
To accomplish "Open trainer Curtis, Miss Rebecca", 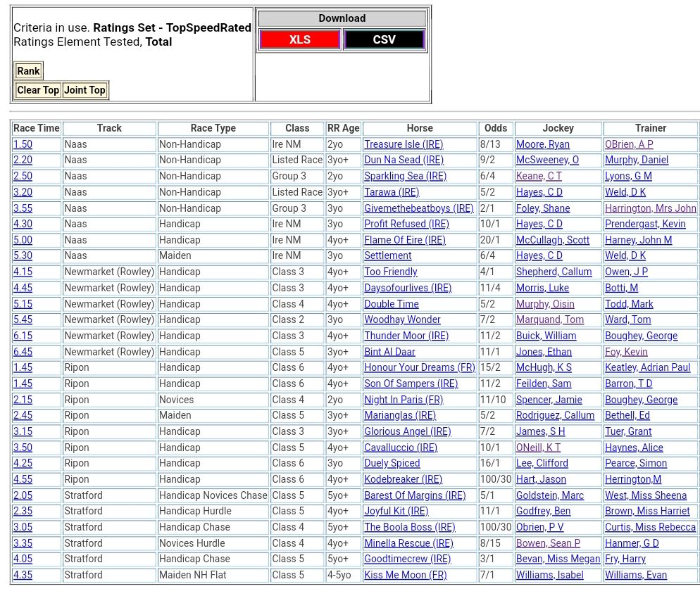I will pos(650,527).
